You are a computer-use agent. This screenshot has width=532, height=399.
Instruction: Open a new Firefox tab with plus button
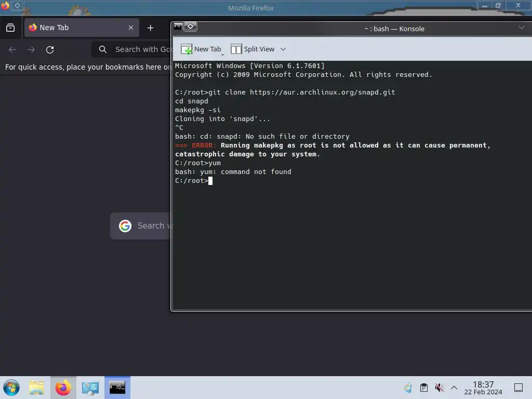pos(150,28)
